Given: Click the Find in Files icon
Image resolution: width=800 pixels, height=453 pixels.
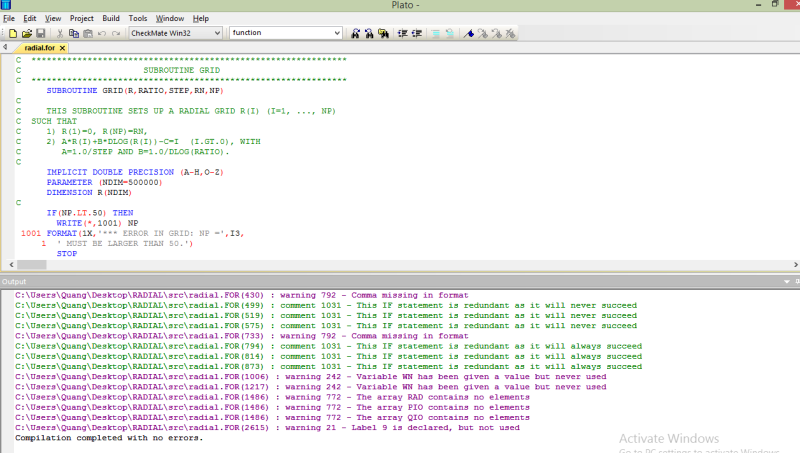Looking at the screenshot, I should point(383,34).
